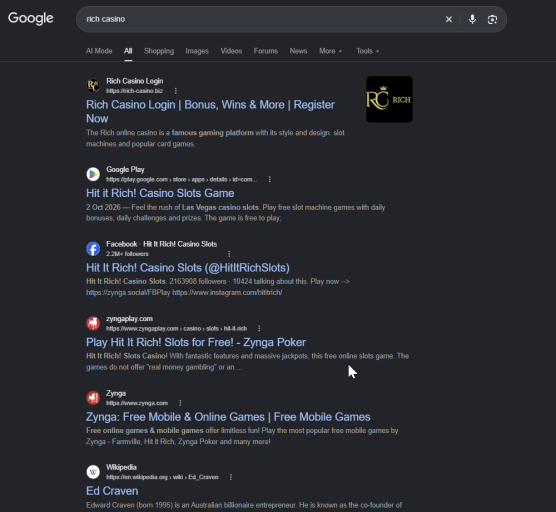Open the Images tab
The width and height of the screenshot is (556, 512).
197,51
